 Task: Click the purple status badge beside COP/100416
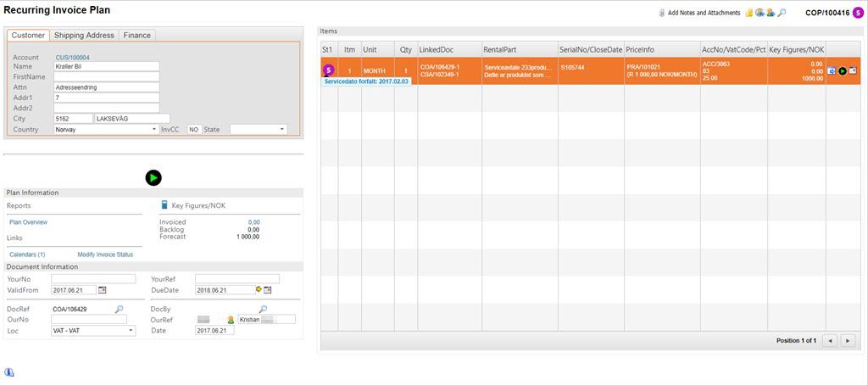coord(858,13)
